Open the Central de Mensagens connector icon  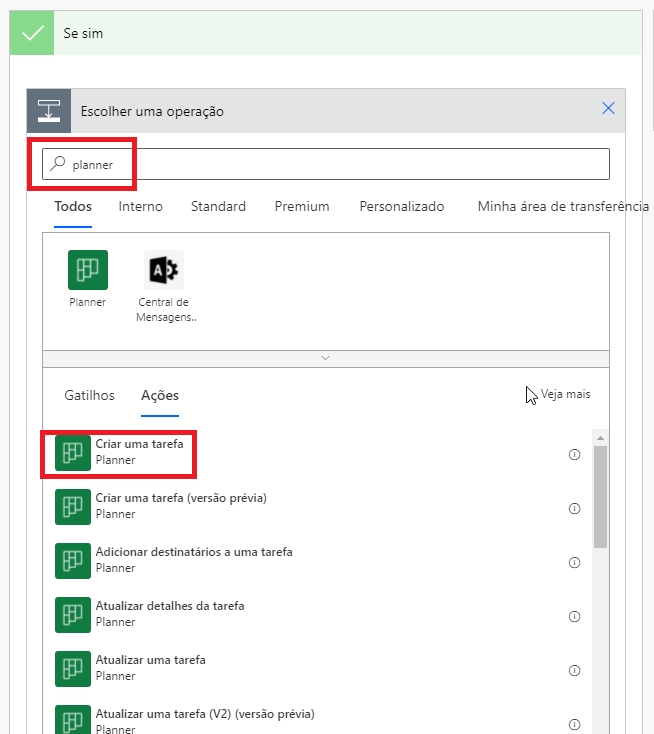tap(164, 270)
